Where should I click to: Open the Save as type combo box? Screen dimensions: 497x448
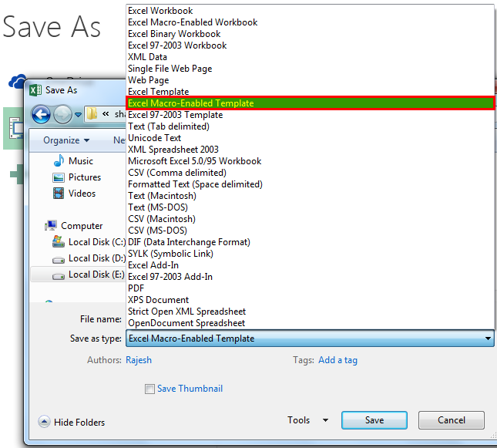310,339
